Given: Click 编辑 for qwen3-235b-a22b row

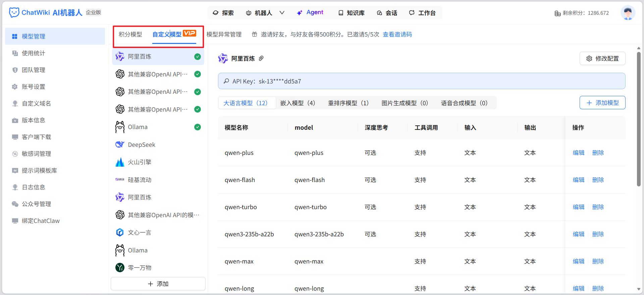Looking at the screenshot, I should tap(579, 234).
